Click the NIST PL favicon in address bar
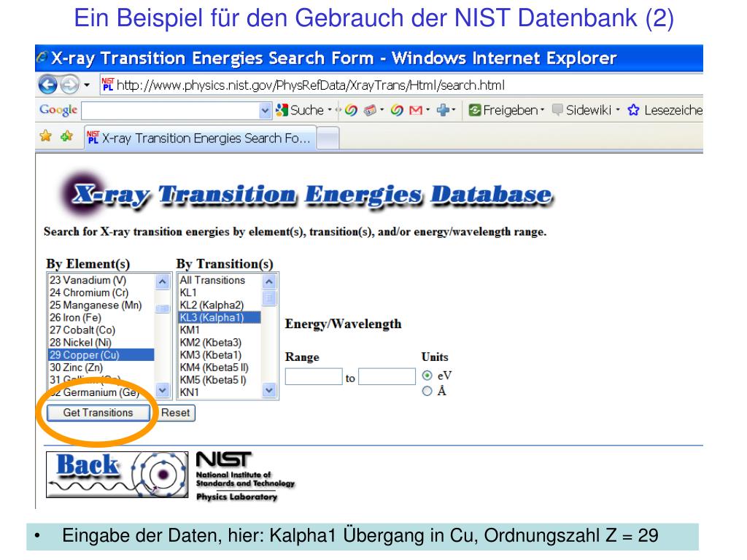The width and height of the screenshot is (747, 560). [108, 85]
